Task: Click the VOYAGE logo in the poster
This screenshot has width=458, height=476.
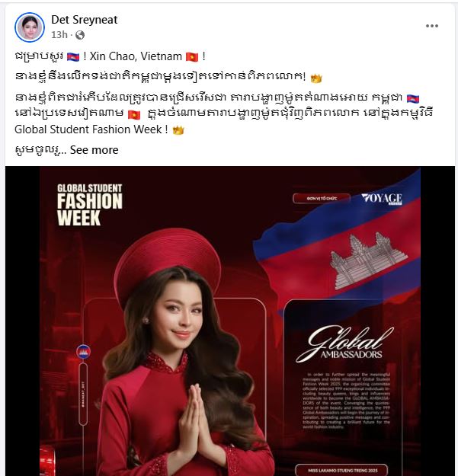Action: [382, 199]
